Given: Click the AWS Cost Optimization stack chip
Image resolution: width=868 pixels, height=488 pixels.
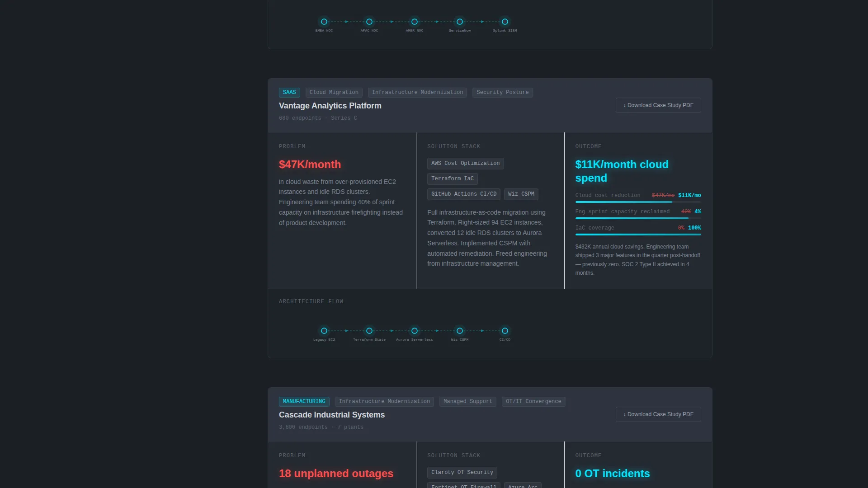Looking at the screenshot, I should click(466, 163).
